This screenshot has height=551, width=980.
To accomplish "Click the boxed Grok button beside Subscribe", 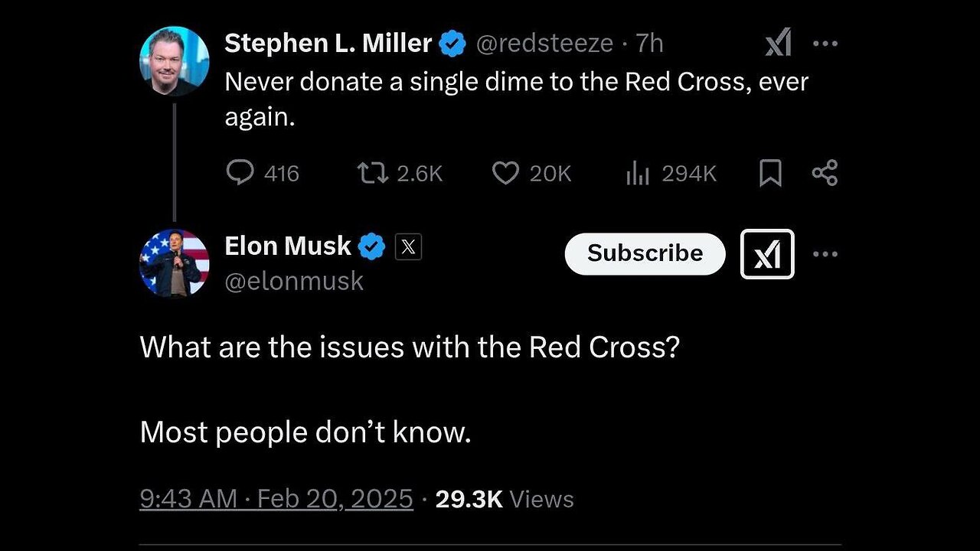I will [767, 254].
